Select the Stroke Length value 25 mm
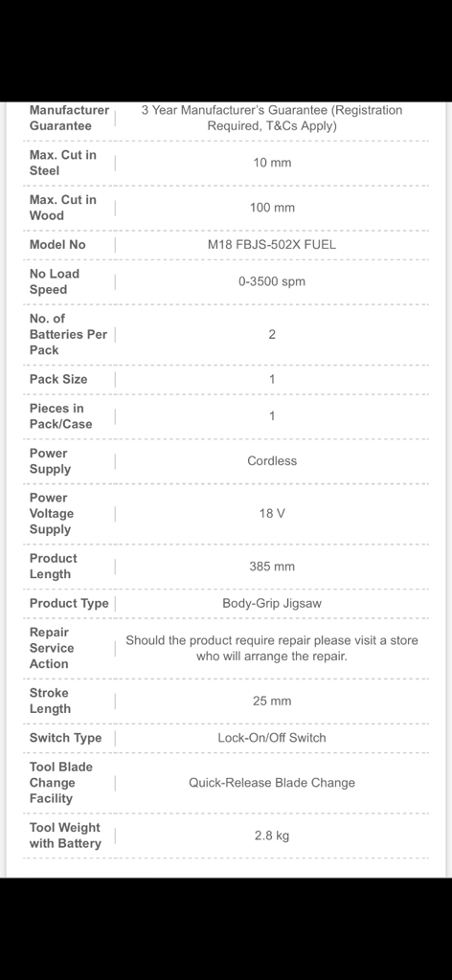 click(x=272, y=701)
